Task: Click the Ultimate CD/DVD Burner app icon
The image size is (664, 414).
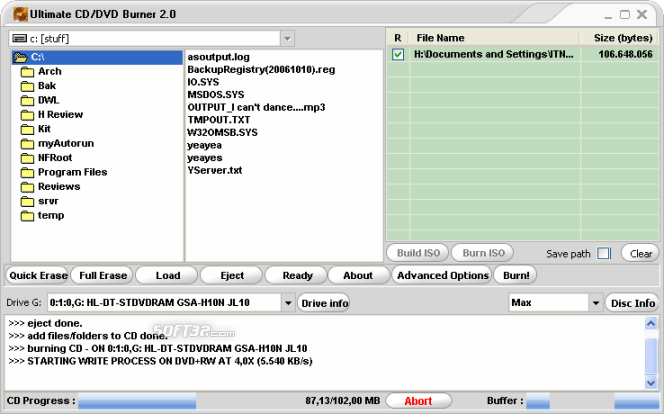Action: [x=20, y=14]
